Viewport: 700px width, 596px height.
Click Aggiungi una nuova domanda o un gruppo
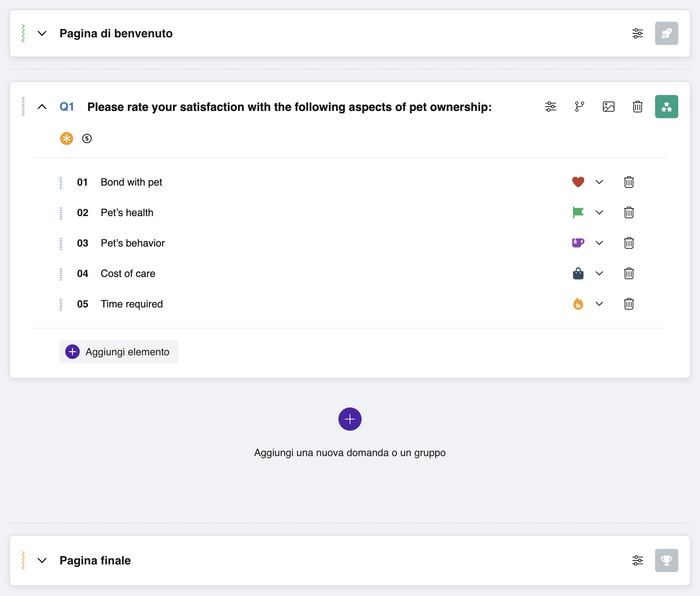click(x=350, y=453)
